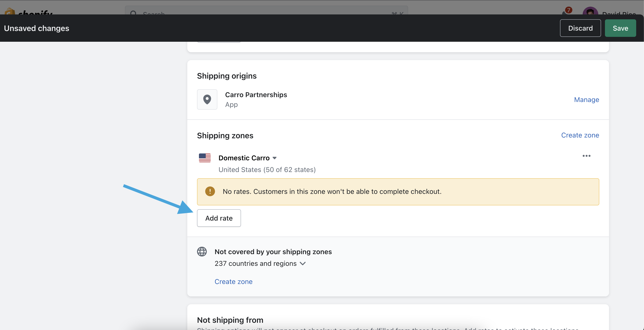
Task: Discard the unsaved changes
Action: (580, 28)
